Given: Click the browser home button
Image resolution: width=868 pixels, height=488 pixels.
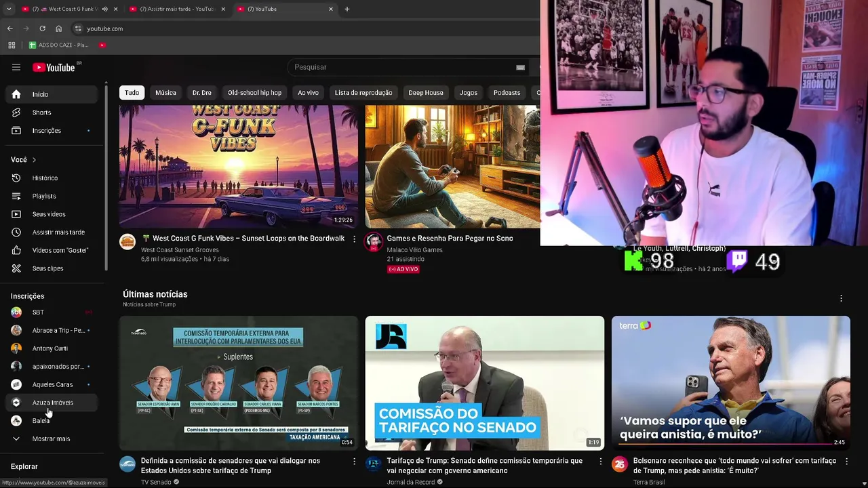Looking at the screenshot, I should click(59, 28).
